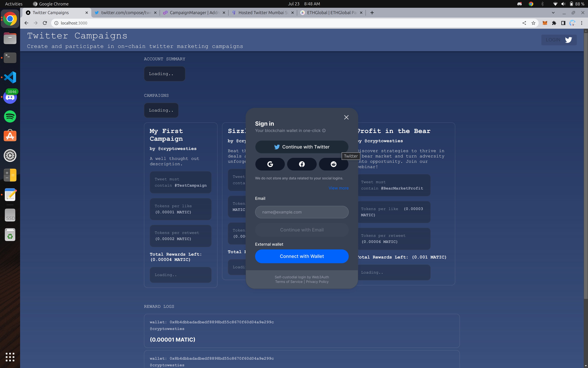
Task: Open the Google Chrome app menu
Action: tap(51, 4)
